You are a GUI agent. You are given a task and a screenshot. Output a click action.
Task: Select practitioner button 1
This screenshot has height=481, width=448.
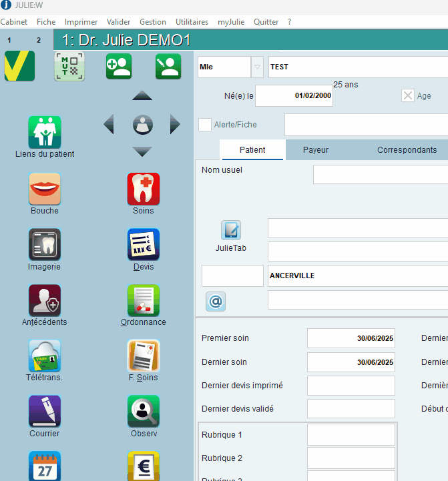9,40
